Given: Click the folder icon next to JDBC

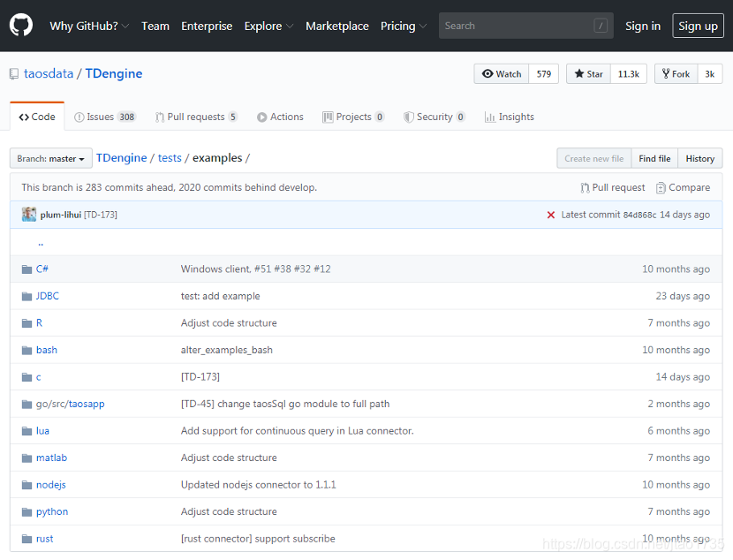Looking at the screenshot, I should pyautogui.click(x=26, y=297).
